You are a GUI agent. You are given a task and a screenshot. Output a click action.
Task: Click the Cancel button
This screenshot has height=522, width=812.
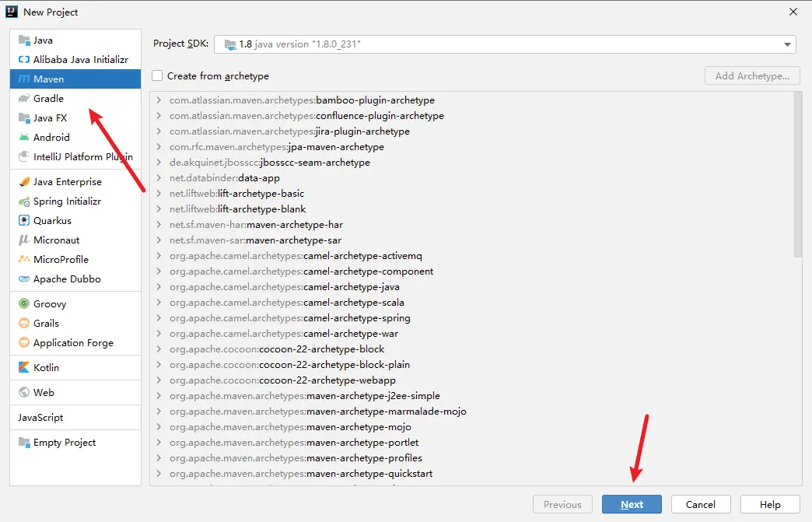701,504
